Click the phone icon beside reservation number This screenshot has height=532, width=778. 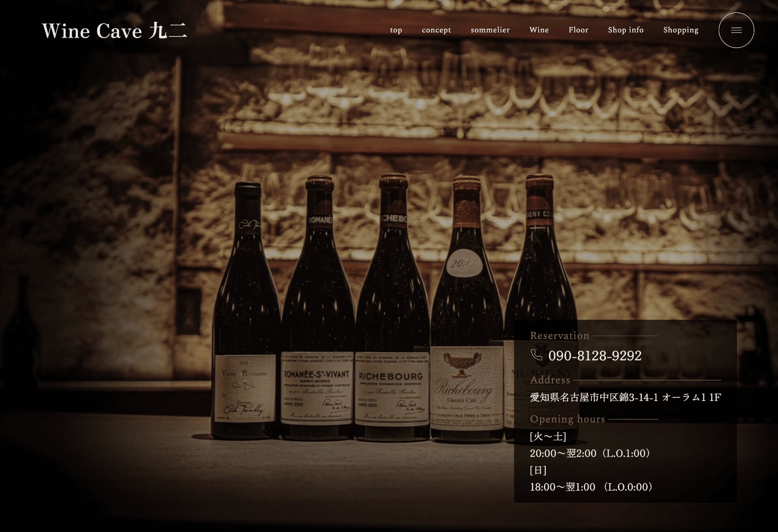point(536,355)
